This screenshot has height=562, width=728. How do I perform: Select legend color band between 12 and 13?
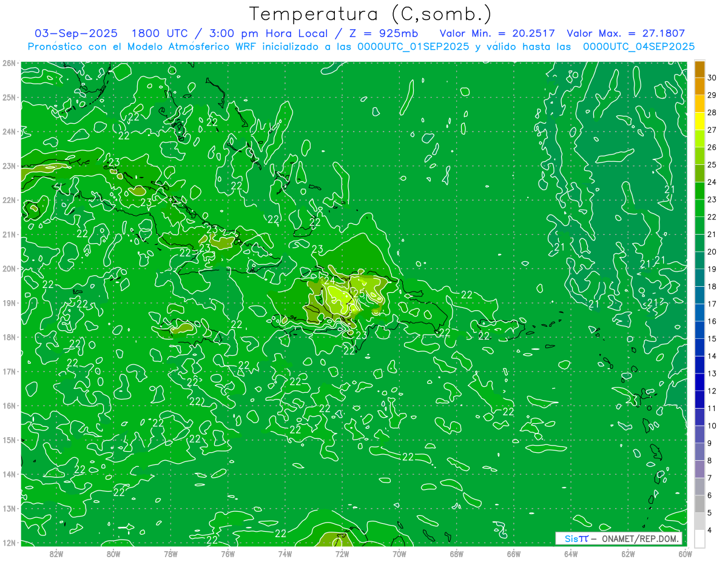coord(699,382)
